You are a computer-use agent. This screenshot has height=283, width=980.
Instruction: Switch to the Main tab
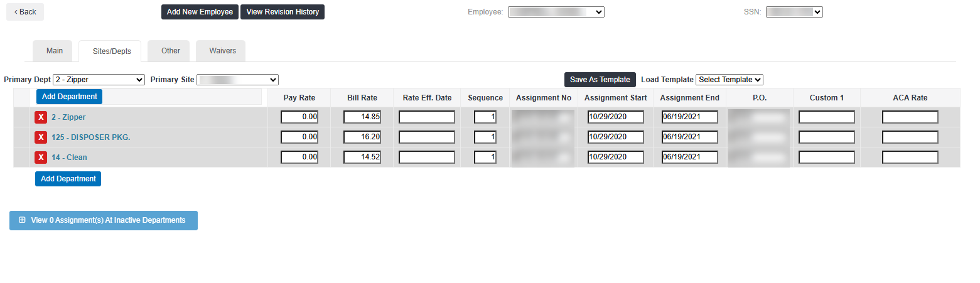click(54, 51)
